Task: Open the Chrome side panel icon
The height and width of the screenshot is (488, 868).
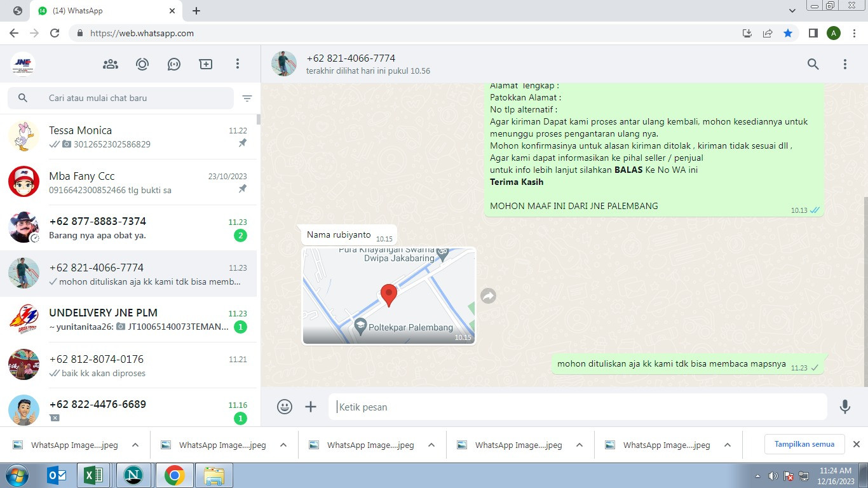Action: pyautogui.click(x=813, y=33)
